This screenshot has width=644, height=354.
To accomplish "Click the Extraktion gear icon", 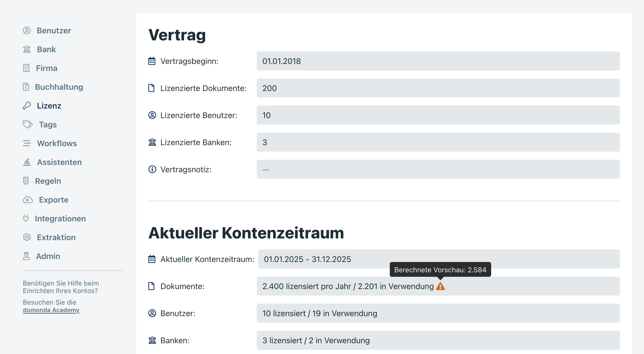I will [x=27, y=237].
